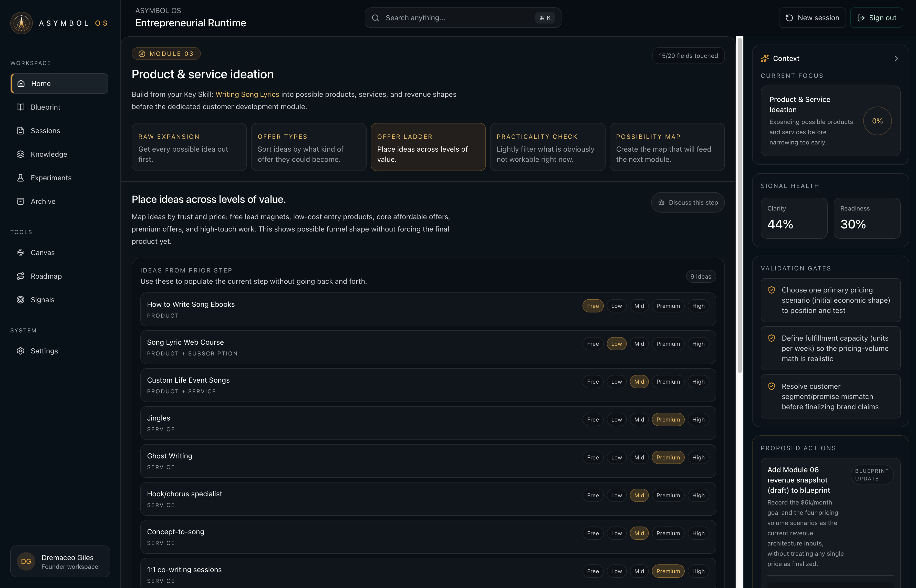Click the 0% progress ring

(877, 121)
